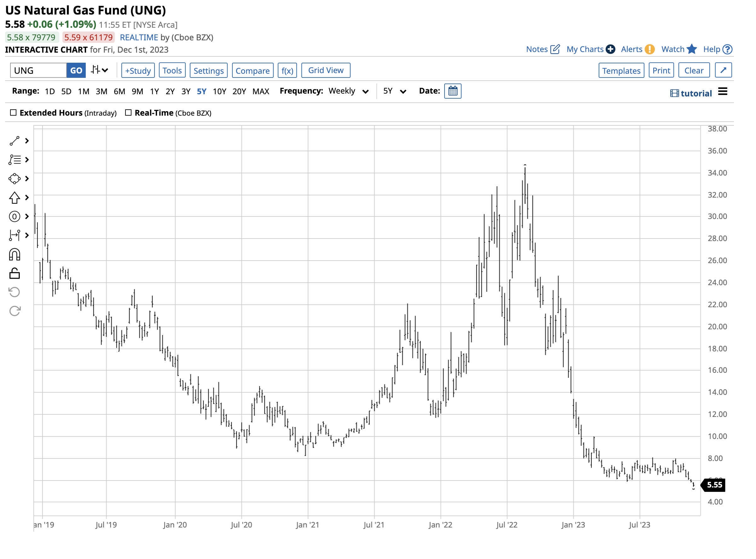Select the line drawing tool icon

15,141
